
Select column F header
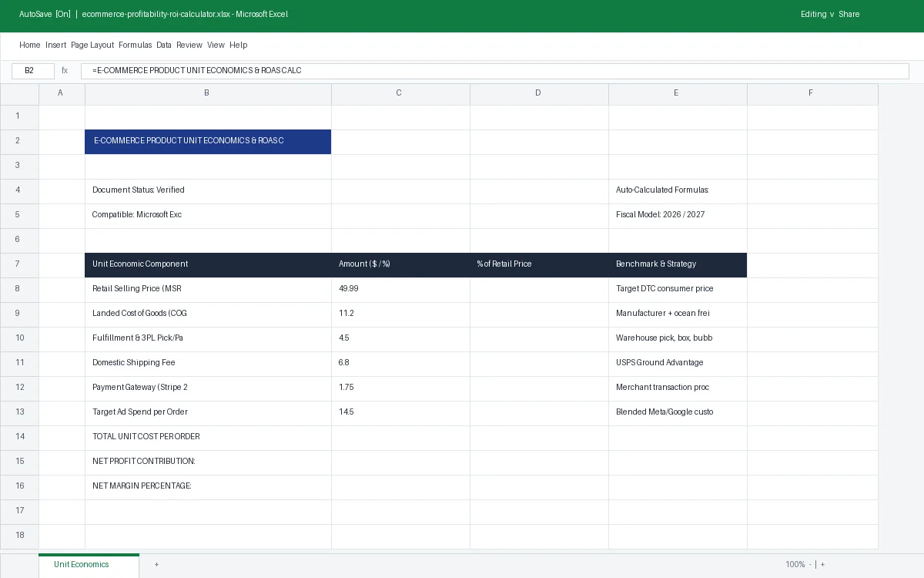click(812, 93)
